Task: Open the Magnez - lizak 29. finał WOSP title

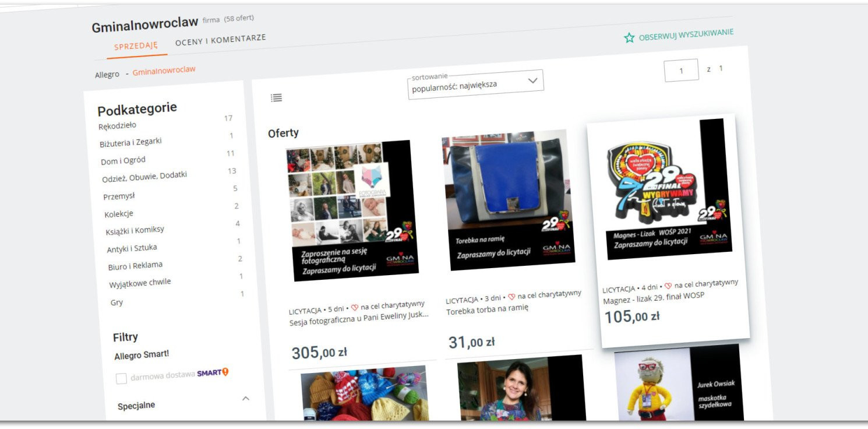Action: [x=654, y=298]
